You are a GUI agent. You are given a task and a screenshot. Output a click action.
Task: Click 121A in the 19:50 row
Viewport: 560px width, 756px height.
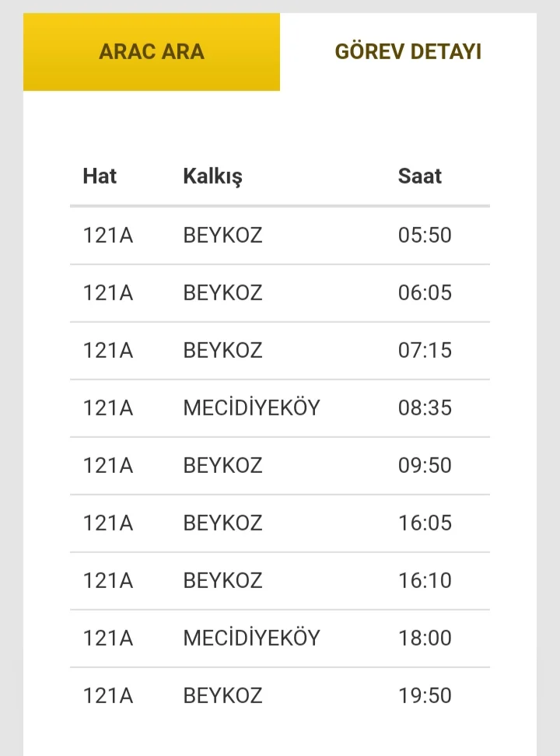[x=108, y=695]
